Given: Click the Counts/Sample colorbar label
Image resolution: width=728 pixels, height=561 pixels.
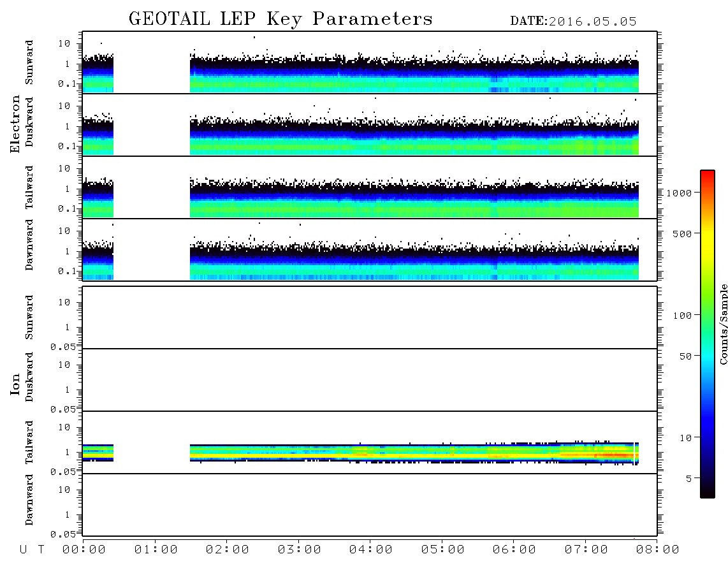Looking at the screenshot, I should (723, 324).
